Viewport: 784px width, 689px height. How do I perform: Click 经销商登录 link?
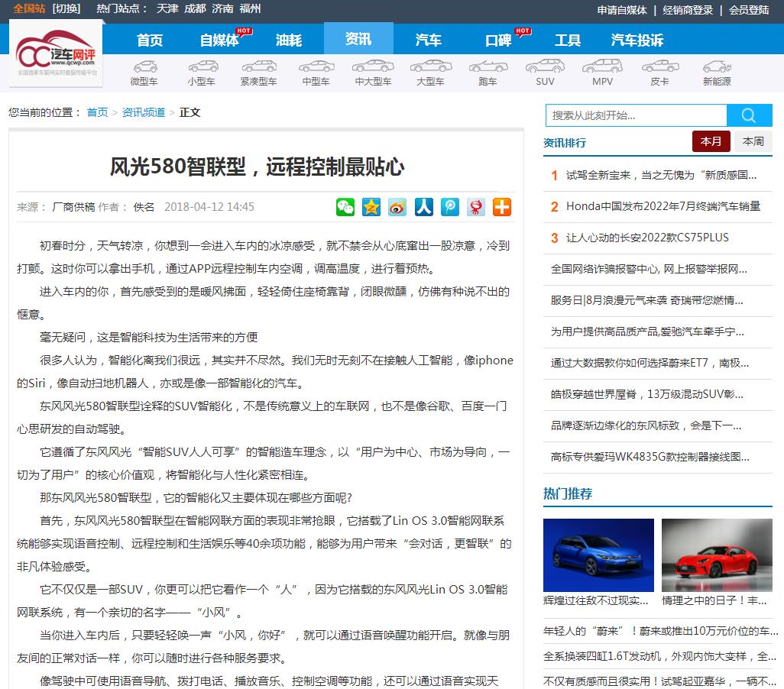[688, 10]
